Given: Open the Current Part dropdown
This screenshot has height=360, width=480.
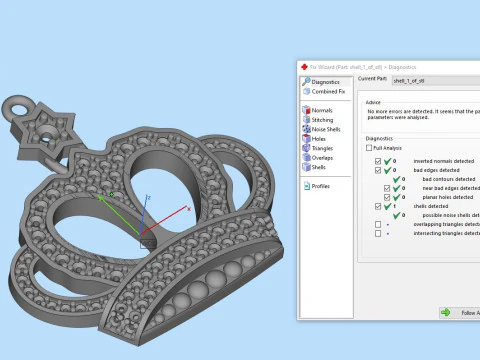Looking at the screenshot, I should (436, 81).
